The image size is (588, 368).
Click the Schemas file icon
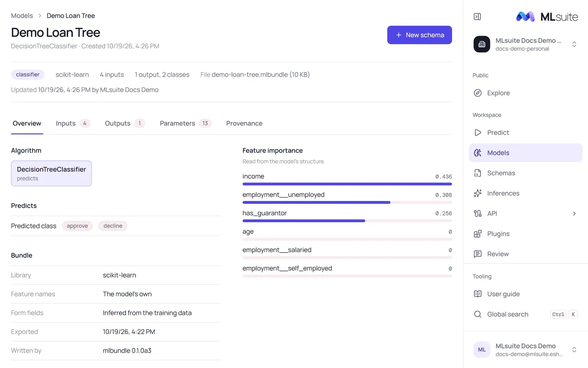point(478,173)
